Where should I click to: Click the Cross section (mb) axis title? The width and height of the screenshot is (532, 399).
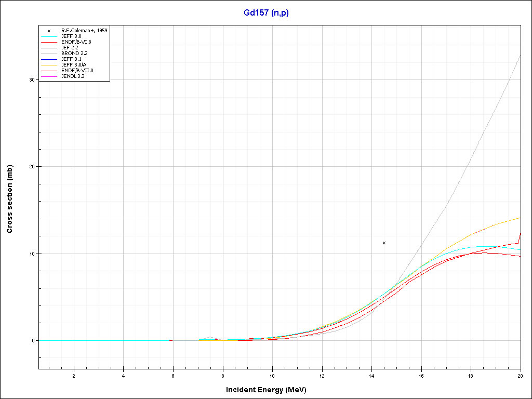point(10,199)
